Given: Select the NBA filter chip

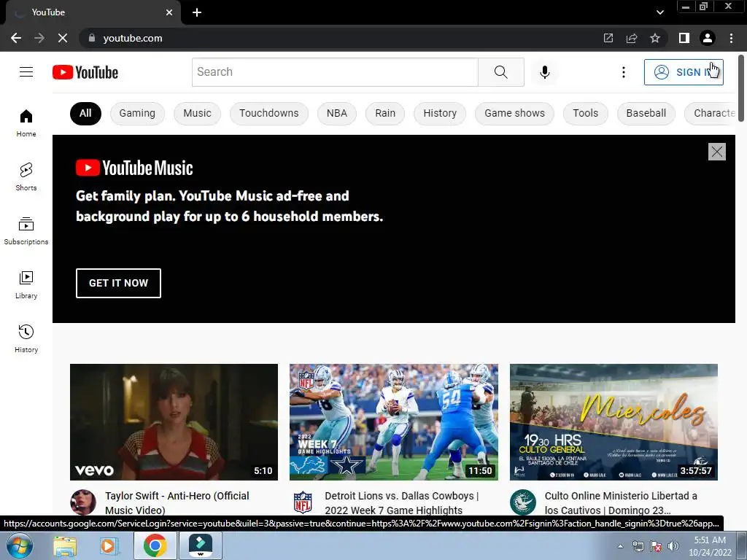Looking at the screenshot, I should [x=337, y=113].
